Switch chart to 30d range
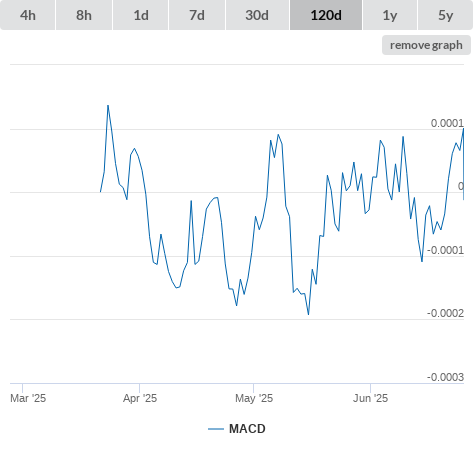Screen dimensions: 474x455 pos(257,15)
